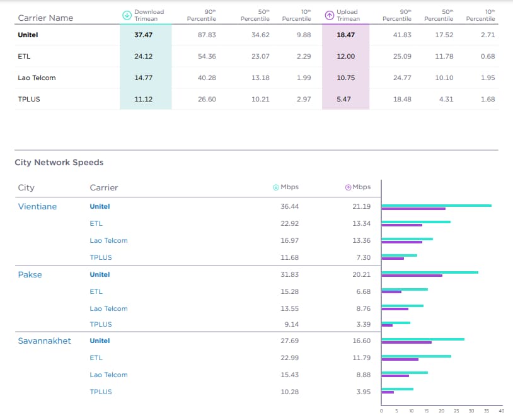This screenshot has height=420, width=513.
Task: Click Pakse Unitel download speed 31.83
Action: 289,275
